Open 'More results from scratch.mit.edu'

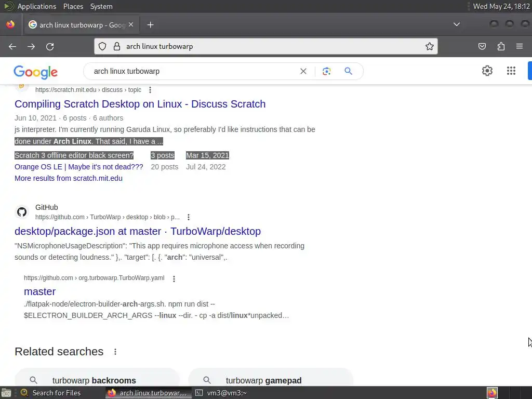(69, 179)
